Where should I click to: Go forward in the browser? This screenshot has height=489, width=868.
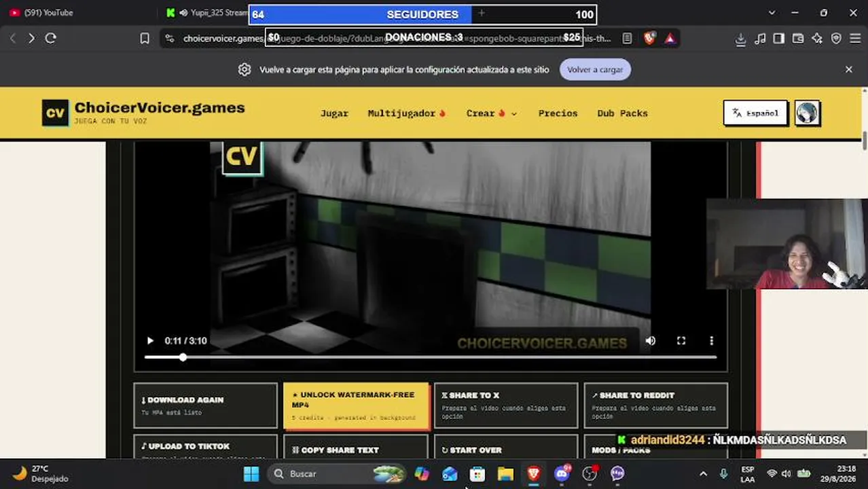click(31, 39)
